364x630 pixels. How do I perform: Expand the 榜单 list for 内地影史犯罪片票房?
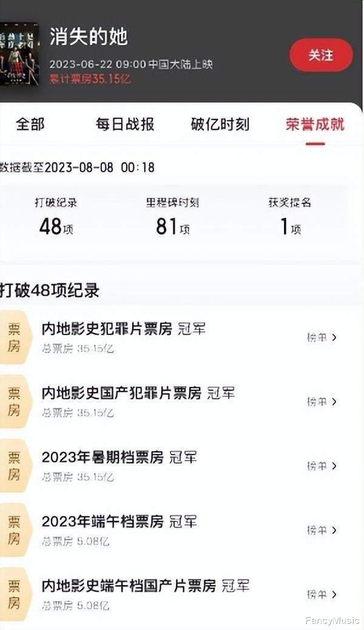pyautogui.click(x=322, y=339)
